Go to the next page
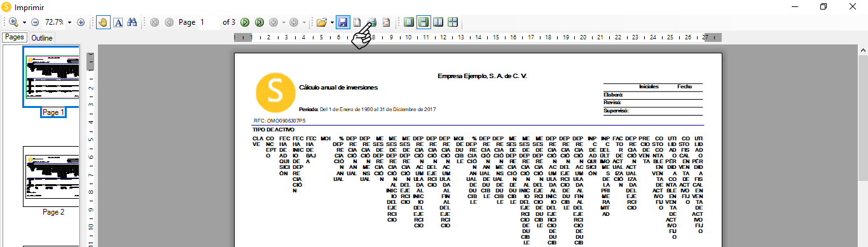The height and width of the screenshot is (247, 868). coord(245,22)
